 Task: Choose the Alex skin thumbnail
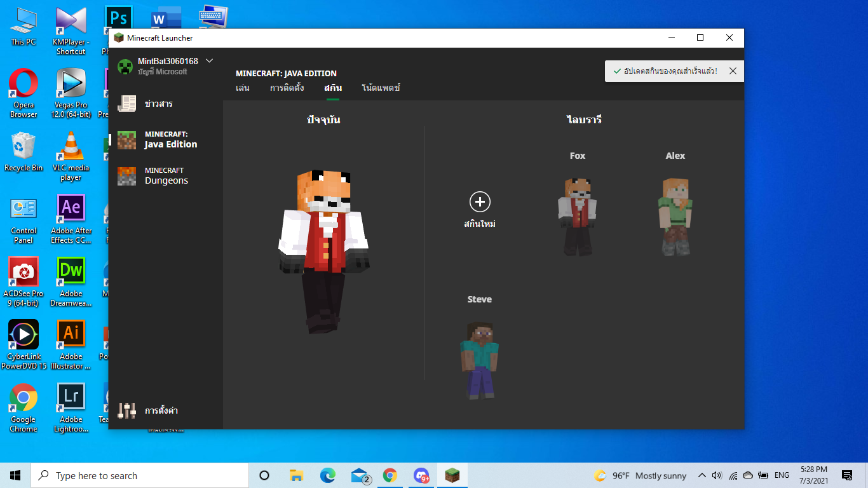675,216
